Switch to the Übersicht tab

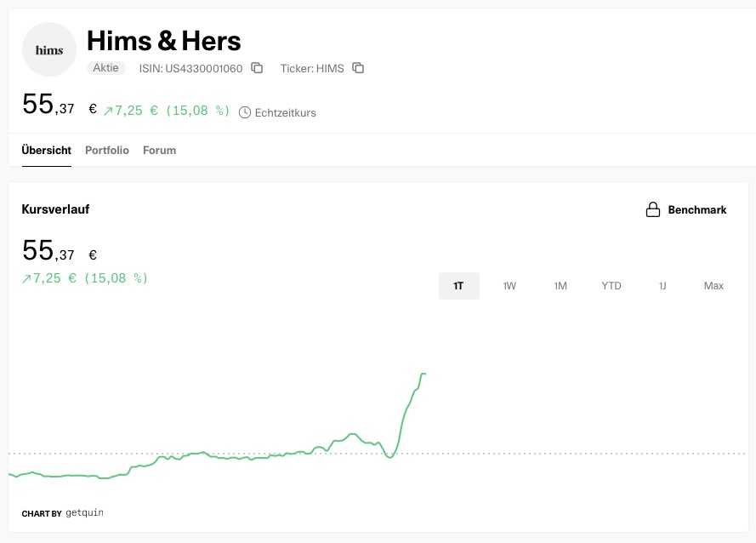pyautogui.click(x=46, y=151)
